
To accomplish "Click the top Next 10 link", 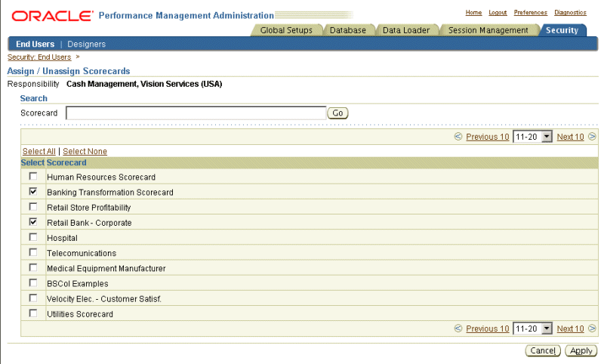I will click(x=570, y=137).
